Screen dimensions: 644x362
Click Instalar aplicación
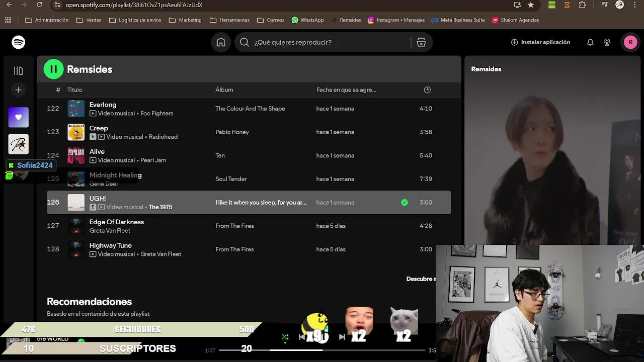(540, 42)
